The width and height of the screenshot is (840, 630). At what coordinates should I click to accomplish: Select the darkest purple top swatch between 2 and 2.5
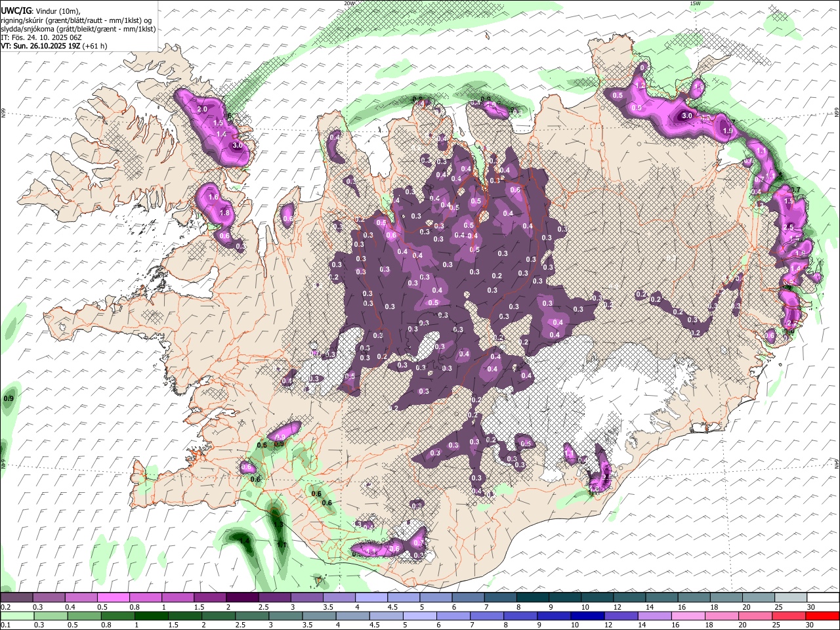coord(241,598)
